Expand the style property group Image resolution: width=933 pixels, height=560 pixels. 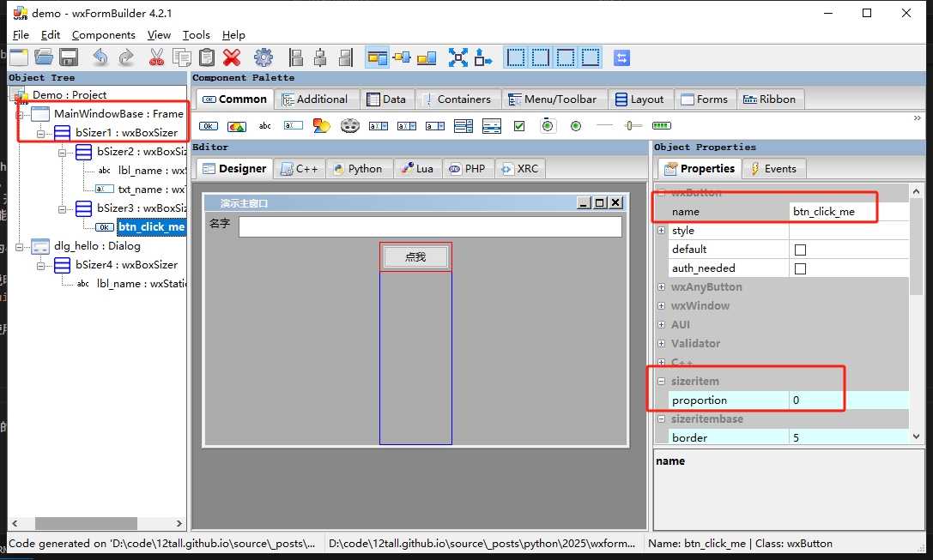coord(661,230)
